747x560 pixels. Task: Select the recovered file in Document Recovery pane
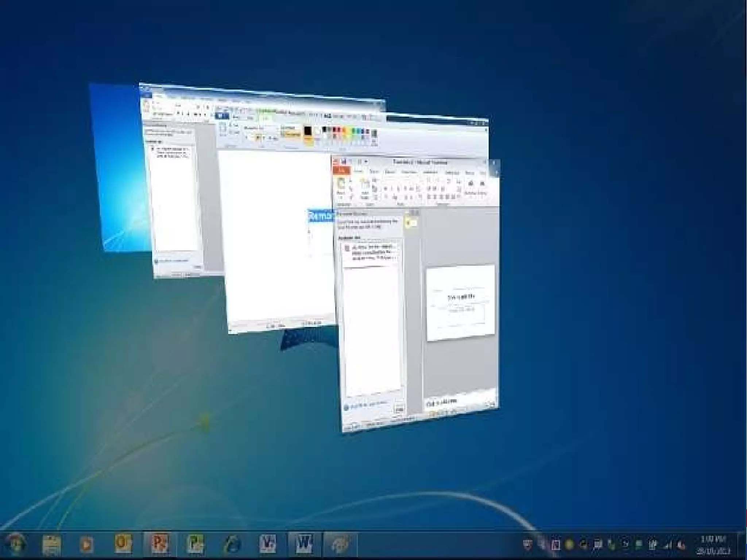[x=371, y=253]
